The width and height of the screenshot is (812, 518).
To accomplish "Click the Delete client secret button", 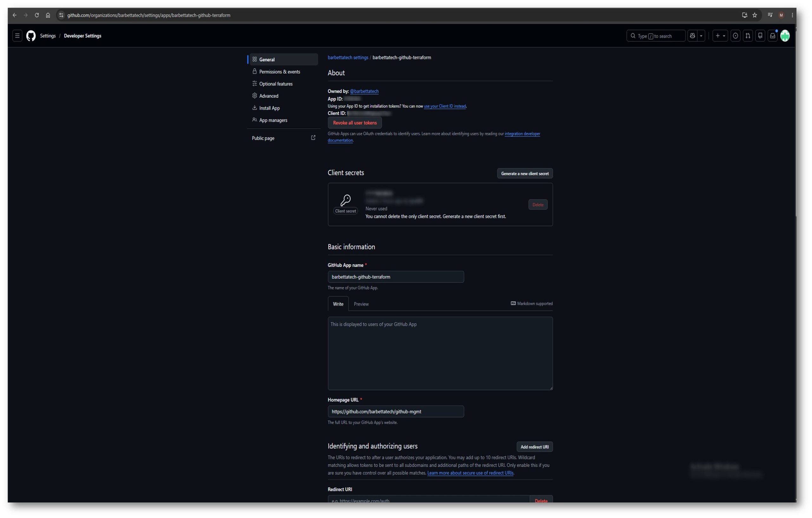I will (x=538, y=205).
